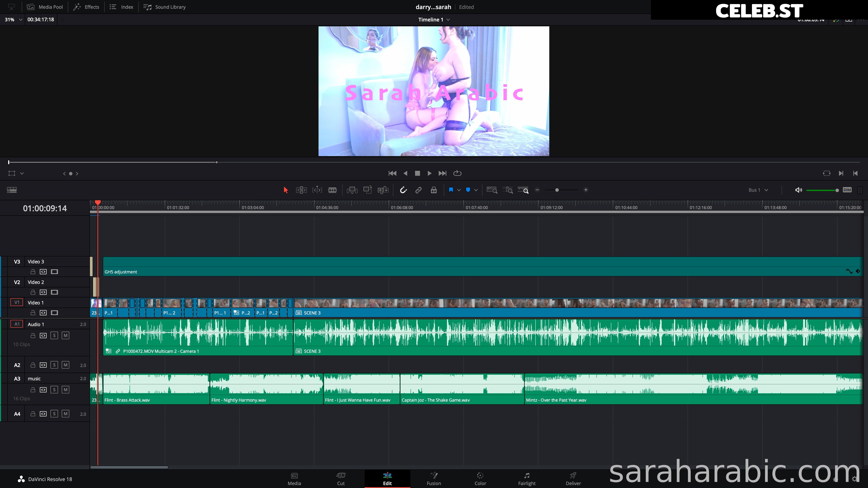Open the Index panel

(122, 7)
